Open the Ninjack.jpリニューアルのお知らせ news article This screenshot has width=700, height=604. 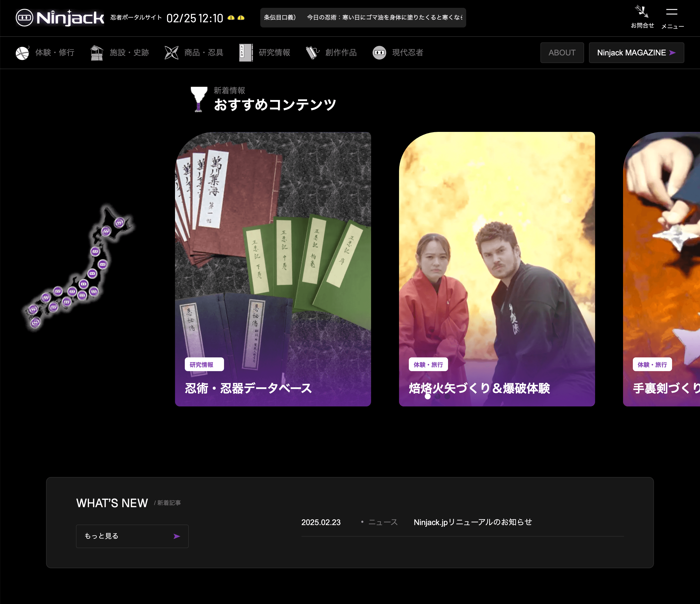pos(473,522)
